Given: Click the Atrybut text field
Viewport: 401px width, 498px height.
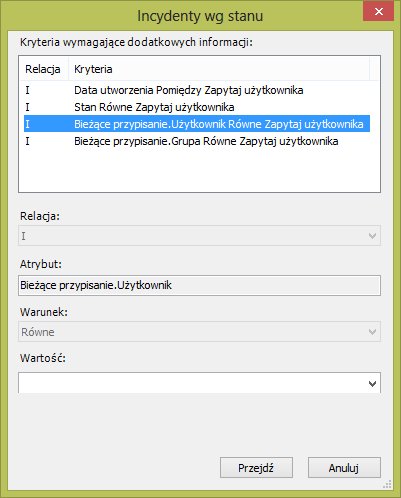Looking at the screenshot, I should click(x=199, y=285).
